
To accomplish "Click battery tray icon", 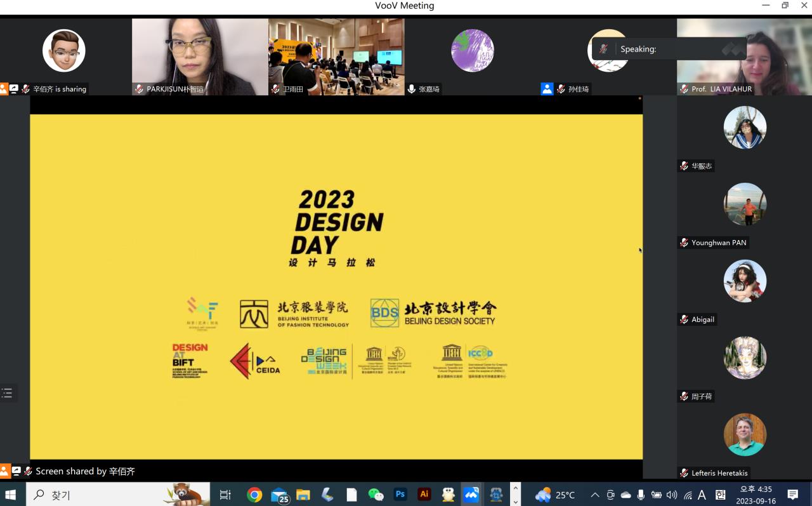I will pyautogui.click(x=656, y=495).
